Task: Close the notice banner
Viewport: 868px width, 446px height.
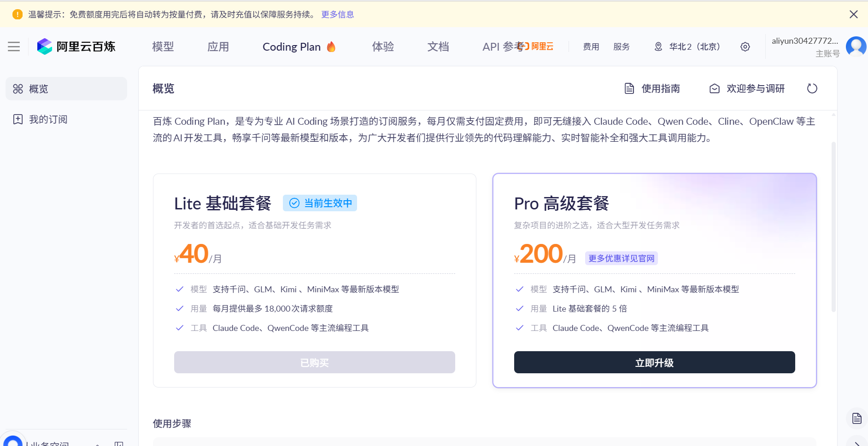Action: click(x=854, y=14)
